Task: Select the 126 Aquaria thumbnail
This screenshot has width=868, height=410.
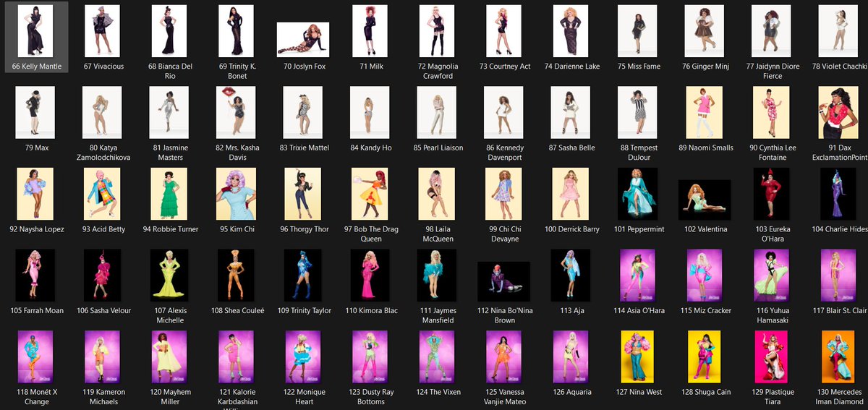Action: coord(571,356)
